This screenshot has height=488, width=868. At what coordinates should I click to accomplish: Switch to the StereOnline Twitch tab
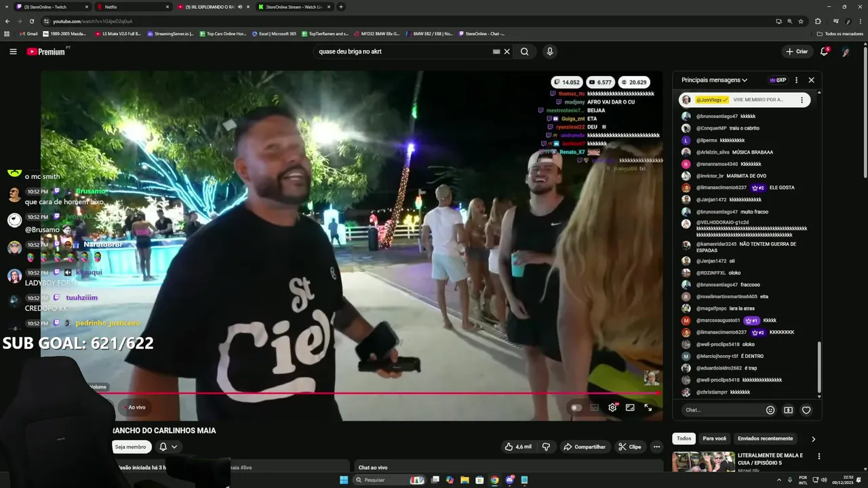coord(53,7)
